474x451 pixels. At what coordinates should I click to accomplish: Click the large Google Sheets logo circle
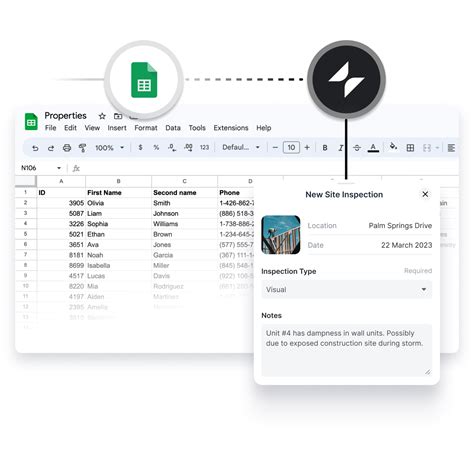[144, 80]
